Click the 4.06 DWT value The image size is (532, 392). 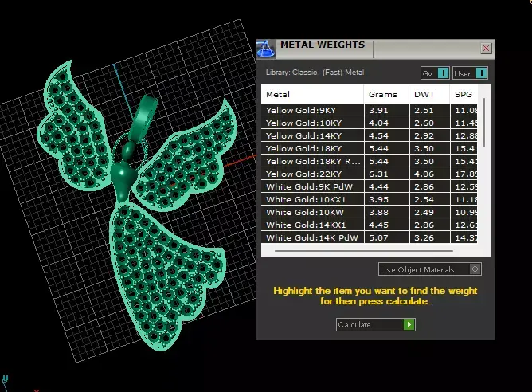click(424, 174)
